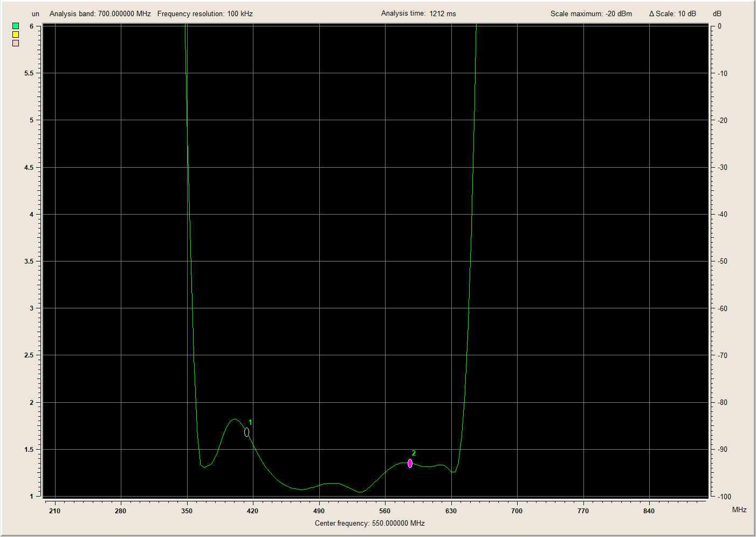Click the 'un' unit label on left axis

(x=36, y=13)
